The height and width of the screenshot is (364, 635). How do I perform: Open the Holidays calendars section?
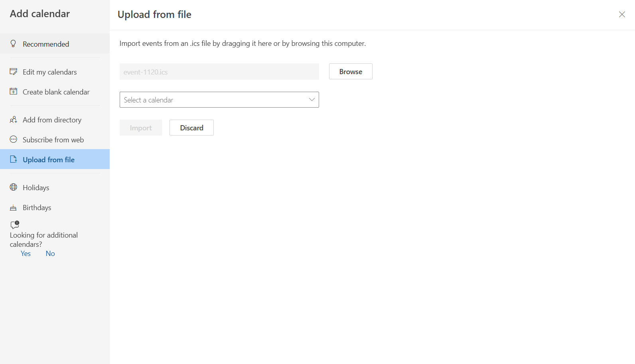coord(55,187)
